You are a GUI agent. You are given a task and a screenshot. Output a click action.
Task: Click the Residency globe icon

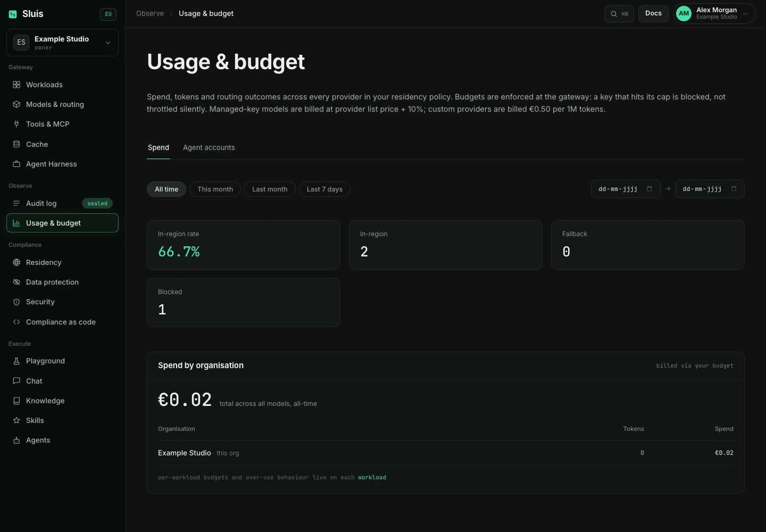pyautogui.click(x=16, y=262)
